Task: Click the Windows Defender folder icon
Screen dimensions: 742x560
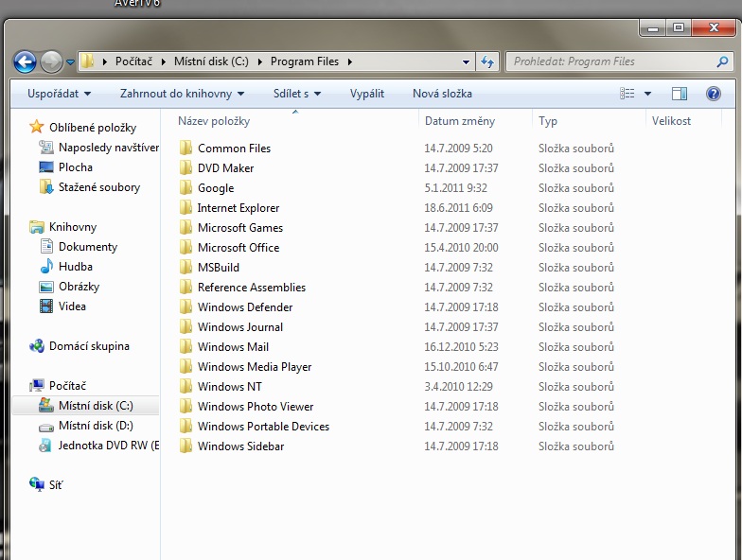Action: (185, 306)
